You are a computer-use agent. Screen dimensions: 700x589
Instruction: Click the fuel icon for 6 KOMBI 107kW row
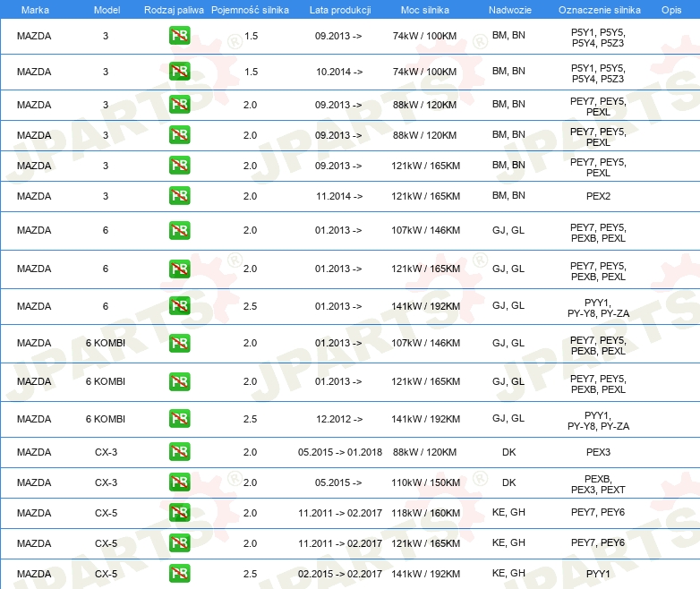[179, 344]
